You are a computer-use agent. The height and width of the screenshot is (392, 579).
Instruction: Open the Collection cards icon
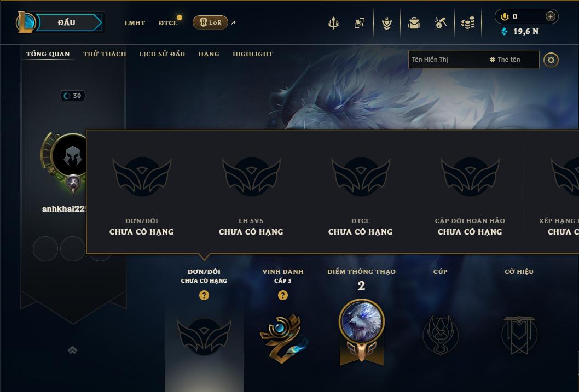(360, 23)
